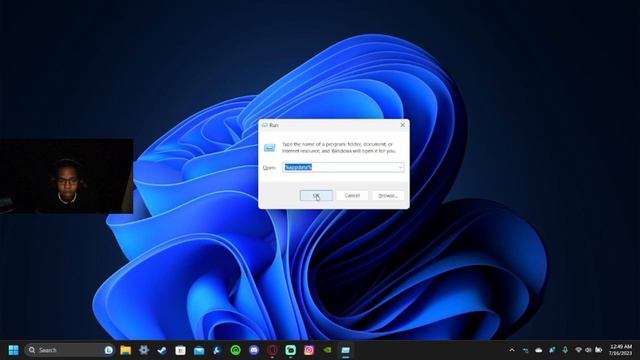This screenshot has height=360, width=640.
Task: Click the Browse... button in Run
Action: point(388,196)
